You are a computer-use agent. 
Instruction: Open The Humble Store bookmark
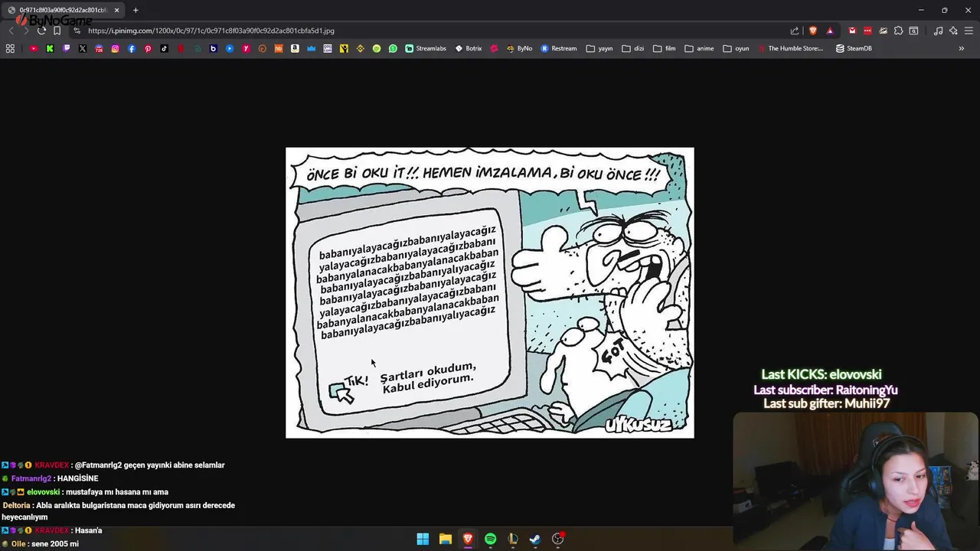pyautogui.click(x=791, y=48)
